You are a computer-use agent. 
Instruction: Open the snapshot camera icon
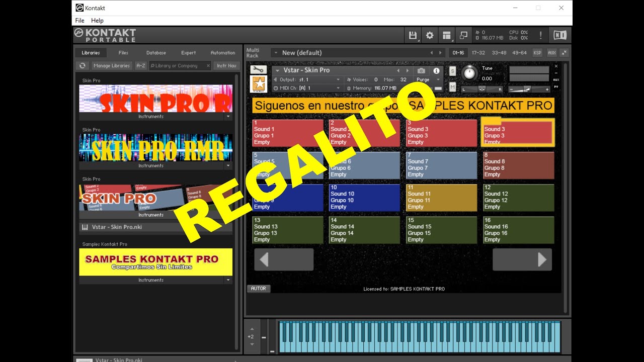(x=421, y=71)
